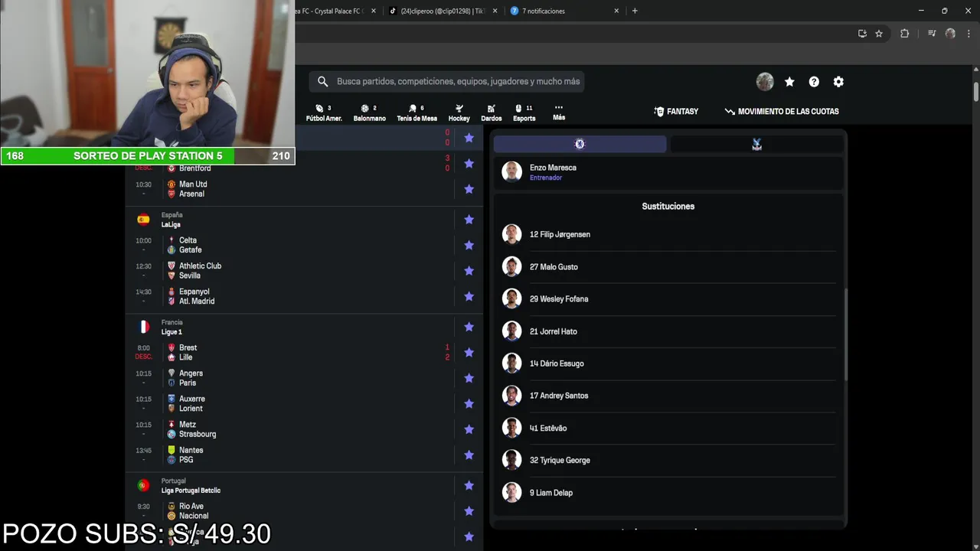Click the search magnifier icon
Viewport: 980px width, 551px height.
coord(322,81)
